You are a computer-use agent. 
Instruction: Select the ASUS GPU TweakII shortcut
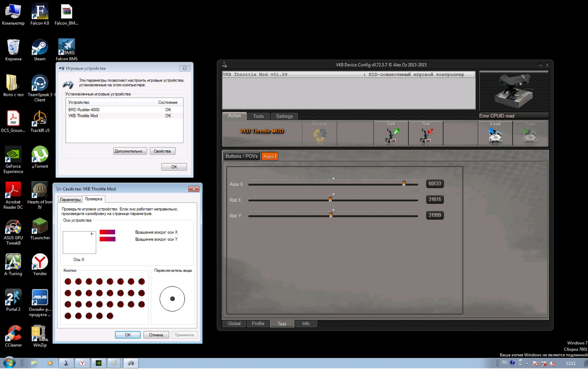tap(13, 232)
